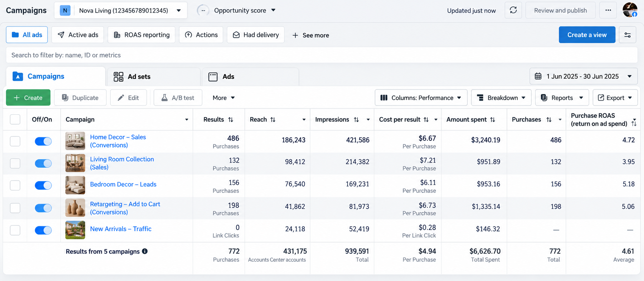Click info icon beside Results from 5 campaigns
The height and width of the screenshot is (281, 644).
[145, 251]
